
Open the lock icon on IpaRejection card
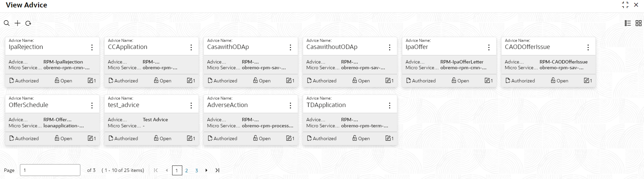click(57, 80)
